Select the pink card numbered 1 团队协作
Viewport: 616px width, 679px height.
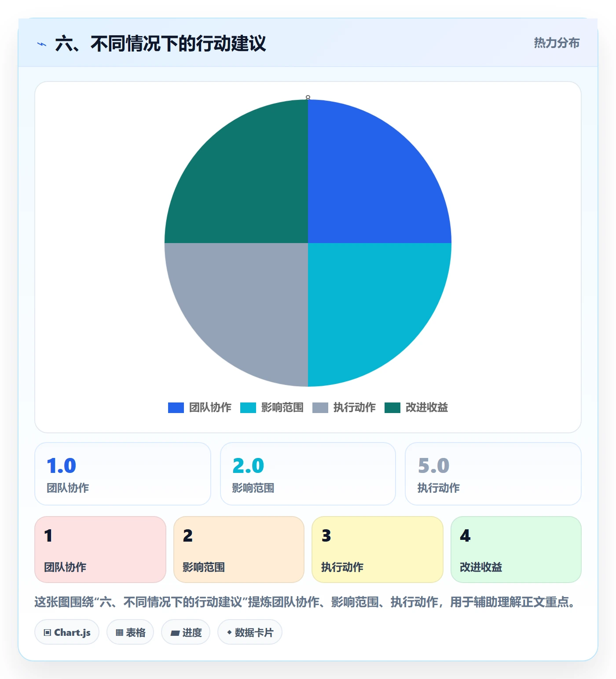(100, 550)
